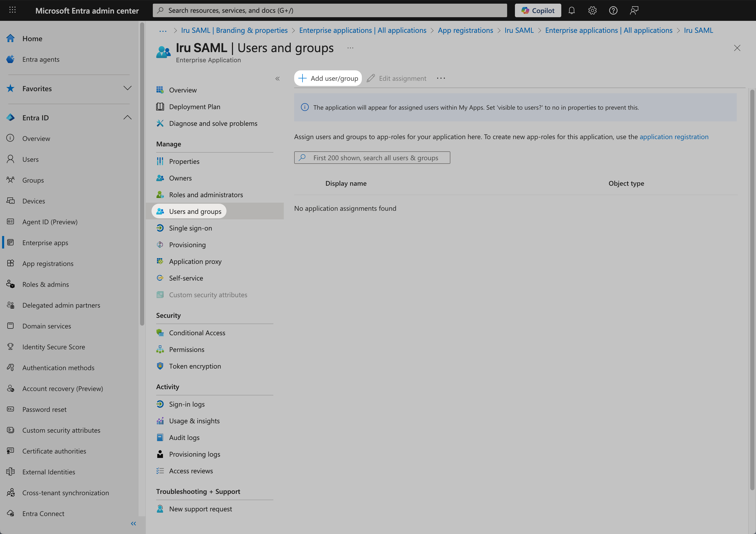
Task: Open Enterprise apps in the sidebar
Action: [x=45, y=243]
